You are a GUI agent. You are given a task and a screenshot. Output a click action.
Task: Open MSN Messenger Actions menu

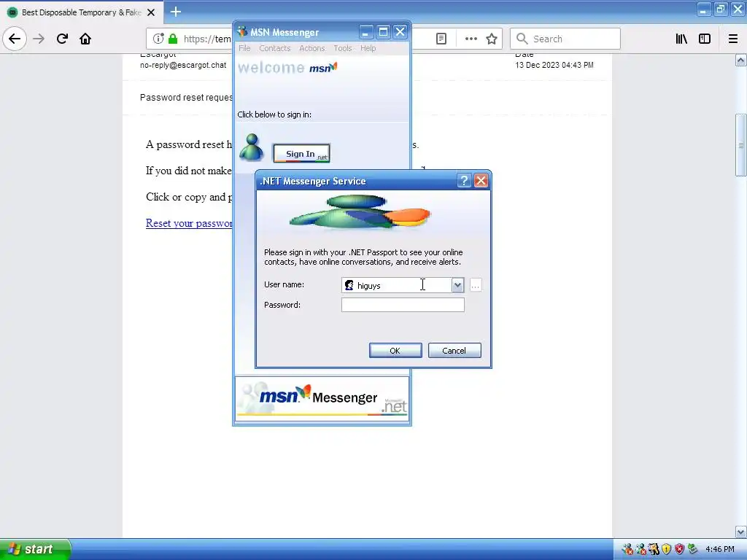(x=311, y=48)
